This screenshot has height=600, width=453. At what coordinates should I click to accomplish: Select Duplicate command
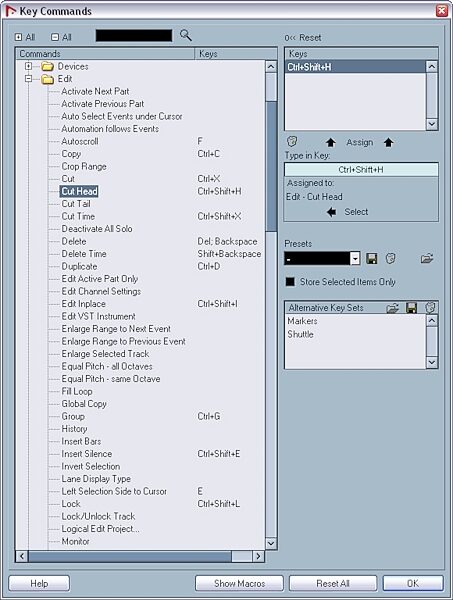pos(79,267)
